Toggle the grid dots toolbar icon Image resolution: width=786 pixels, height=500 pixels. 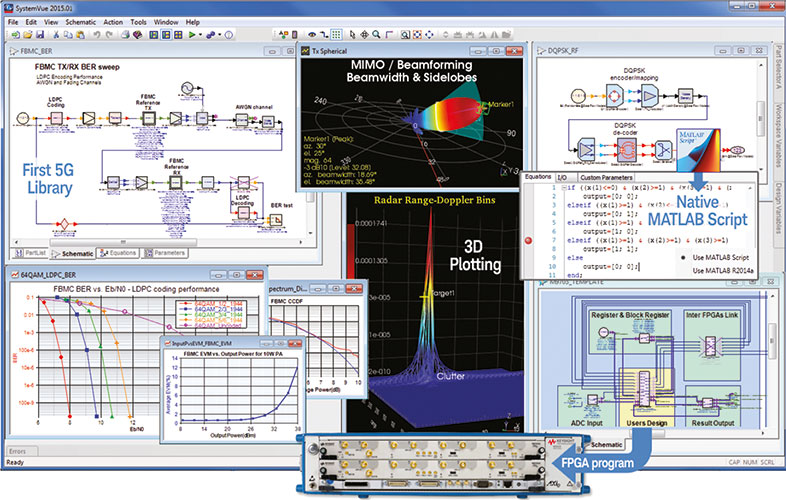pyautogui.click(x=336, y=35)
